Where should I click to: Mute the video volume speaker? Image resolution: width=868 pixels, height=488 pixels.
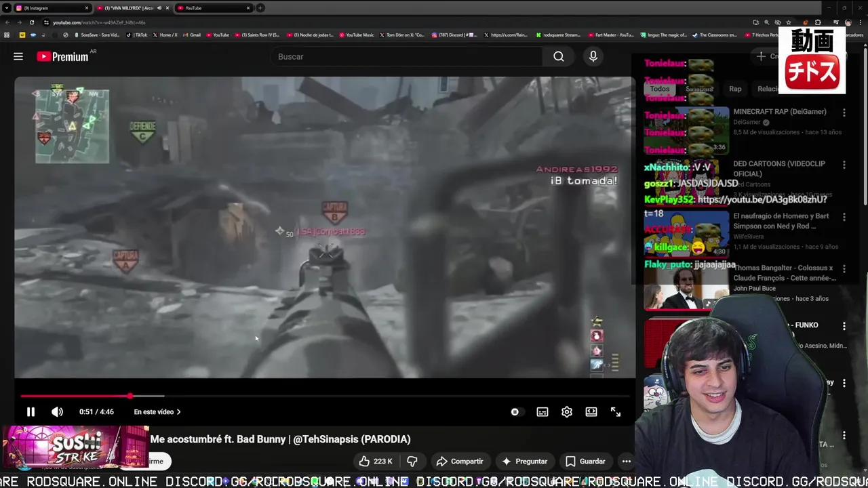[58, 412]
